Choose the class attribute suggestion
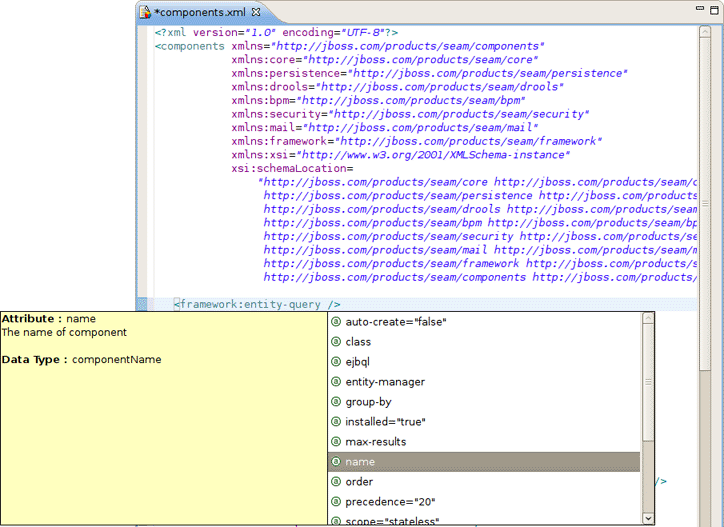 point(484,342)
